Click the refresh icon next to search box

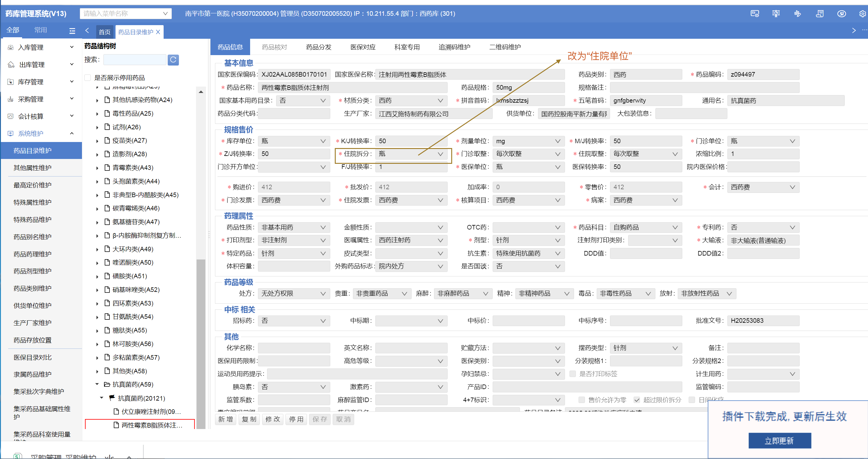coord(173,60)
